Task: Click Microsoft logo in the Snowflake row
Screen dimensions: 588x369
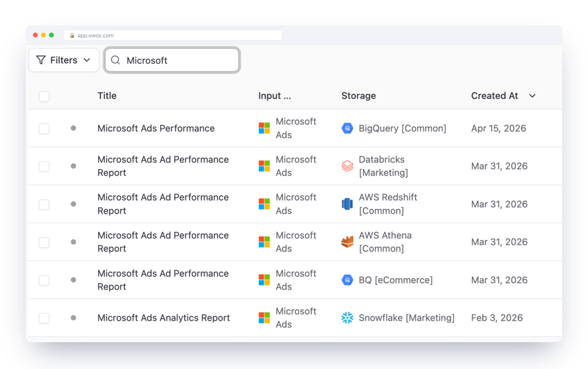Action: (264, 318)
